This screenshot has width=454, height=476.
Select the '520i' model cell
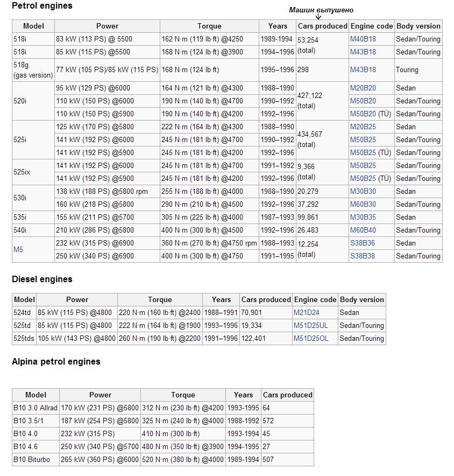pos(33,101)
